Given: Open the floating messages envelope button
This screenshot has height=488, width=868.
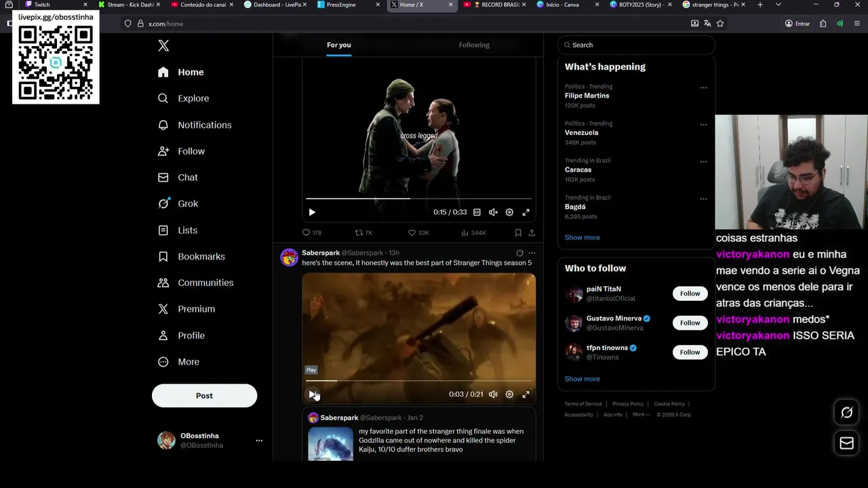Looking at the screenshot, I should 846,443.
